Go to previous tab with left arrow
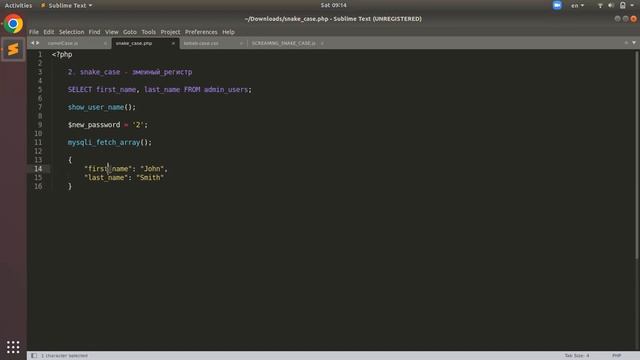Image resolution: width=640 pixels, height=360 pixels. [33, 43]
